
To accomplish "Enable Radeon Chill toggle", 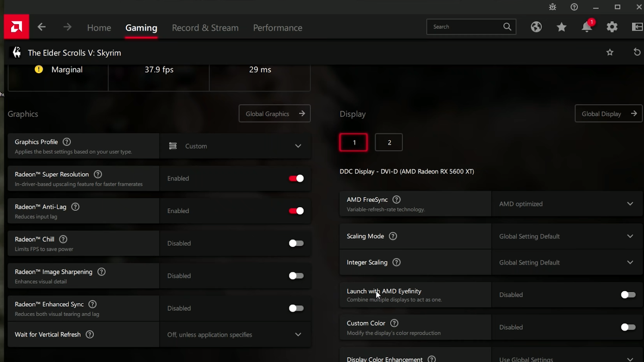I will (296, 243).
